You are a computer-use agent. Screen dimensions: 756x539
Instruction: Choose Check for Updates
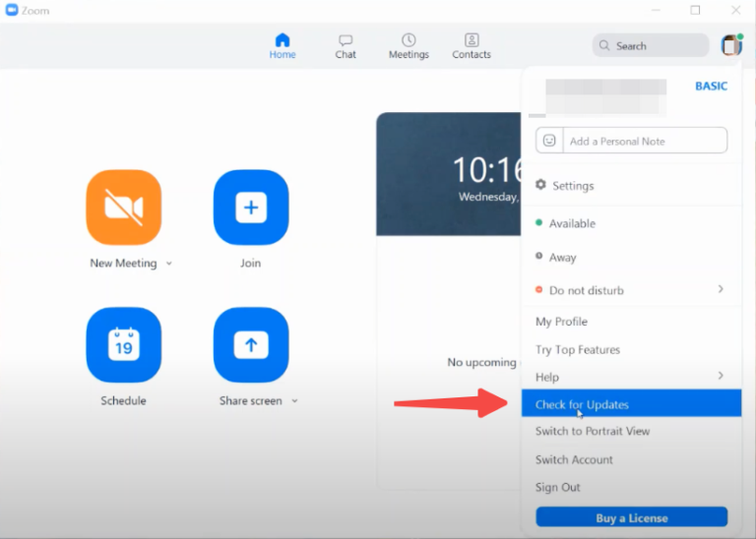632,403
